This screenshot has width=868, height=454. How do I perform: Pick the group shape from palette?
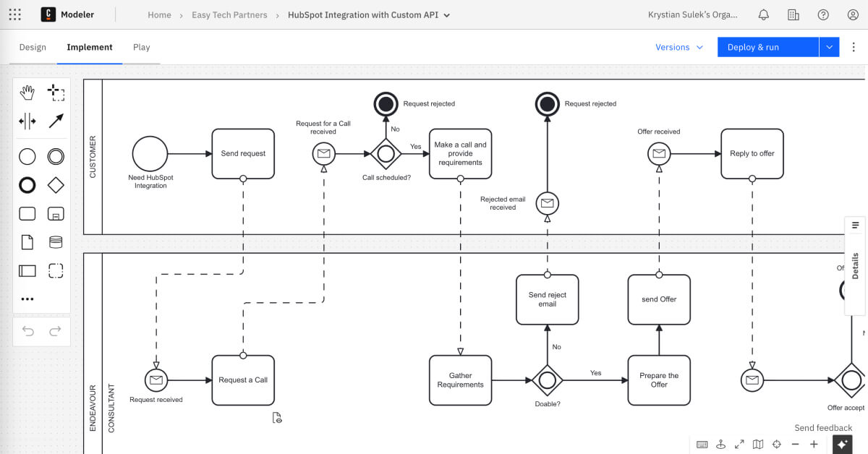(56, 271)
